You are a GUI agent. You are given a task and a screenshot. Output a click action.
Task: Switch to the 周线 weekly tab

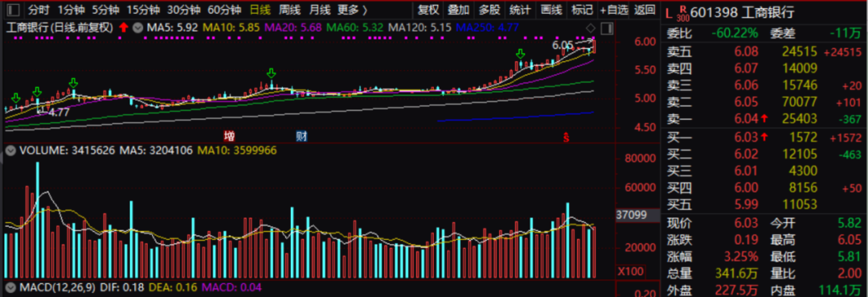[289, 10]
